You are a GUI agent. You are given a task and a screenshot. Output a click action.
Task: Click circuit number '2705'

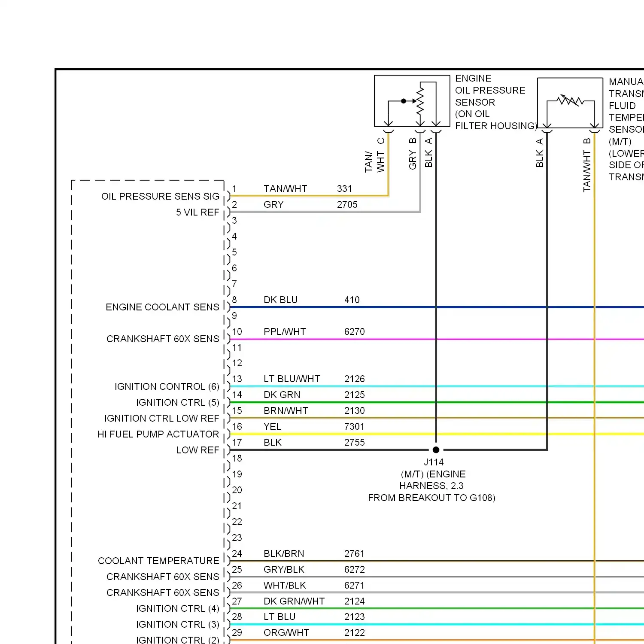(347, 204)
